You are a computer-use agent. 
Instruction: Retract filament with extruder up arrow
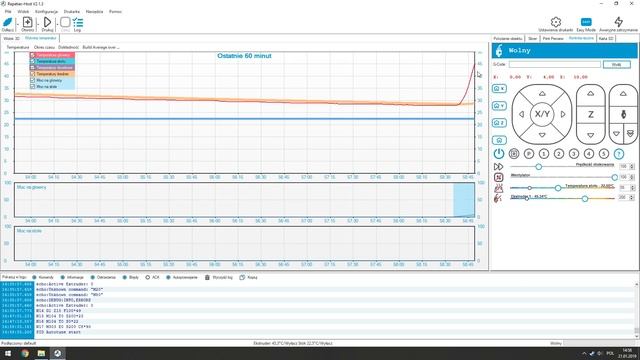(623, 94)
